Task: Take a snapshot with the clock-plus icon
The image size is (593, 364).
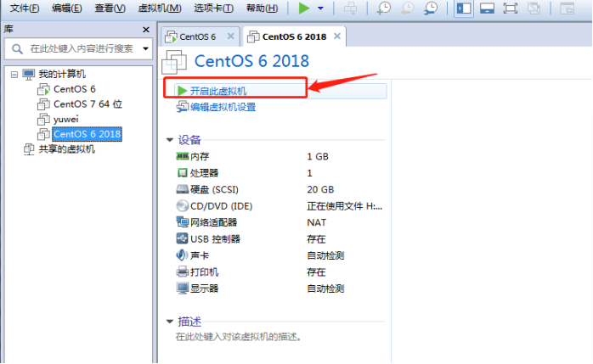Action: pos(383,8)
